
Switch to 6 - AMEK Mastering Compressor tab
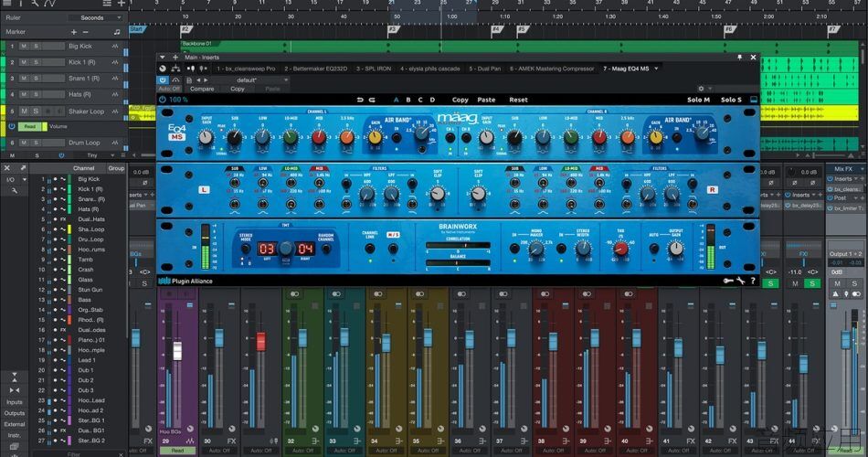point(552,69)
